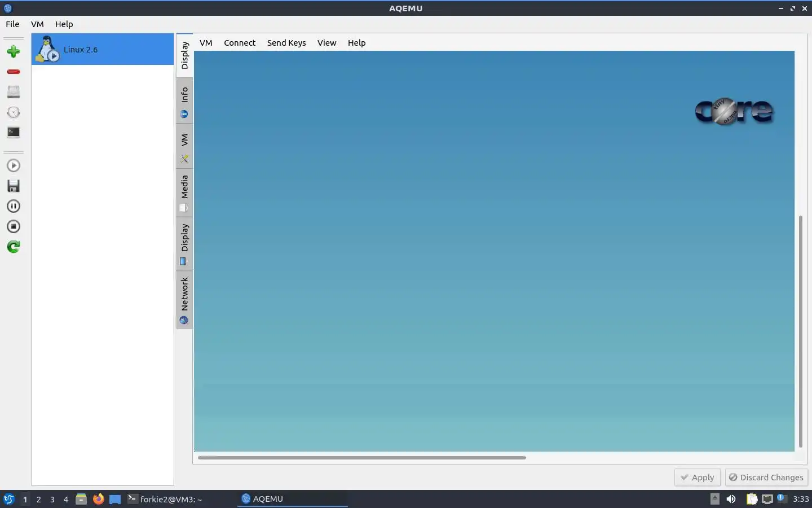Open the Display tab with the monitor icon
812x508 pixels.
pyautogui.click(x=184, y=244)
